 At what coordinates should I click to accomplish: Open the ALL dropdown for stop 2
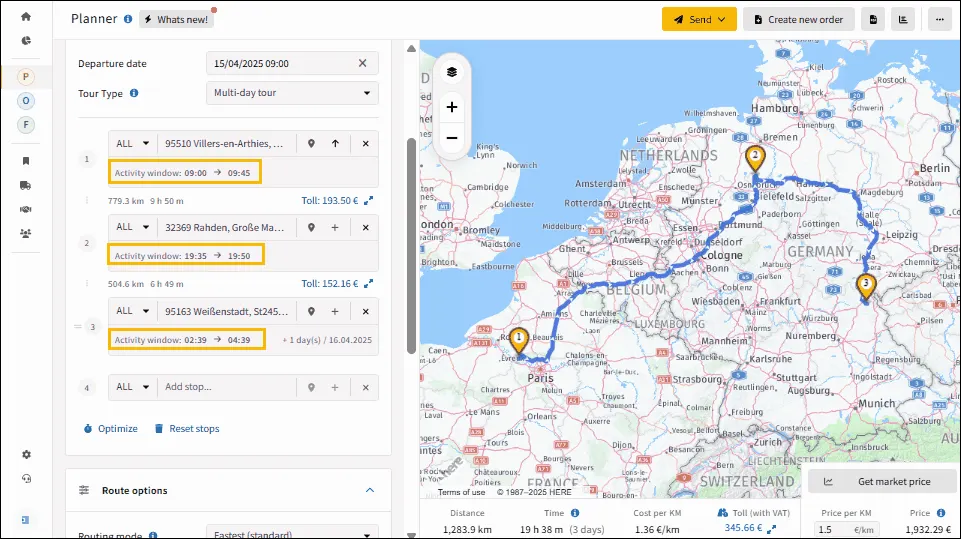tap(133, 227)
